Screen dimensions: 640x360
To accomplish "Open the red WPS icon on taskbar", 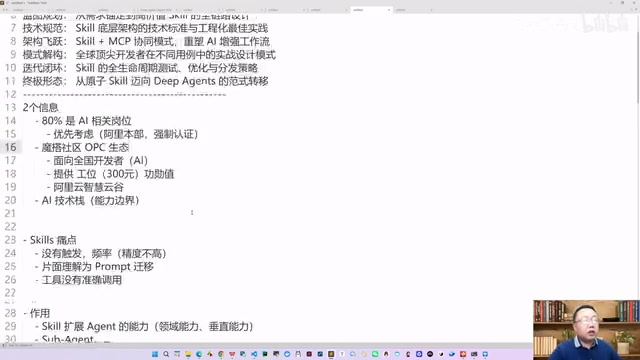I will coord(232,354).
